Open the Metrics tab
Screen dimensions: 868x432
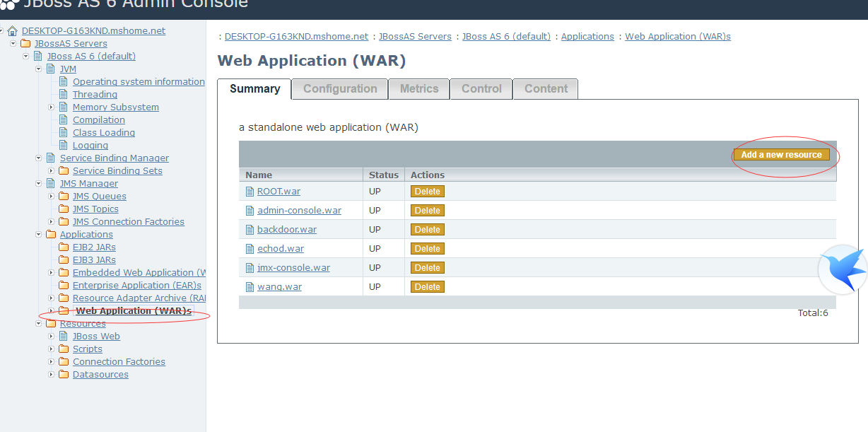419,89
